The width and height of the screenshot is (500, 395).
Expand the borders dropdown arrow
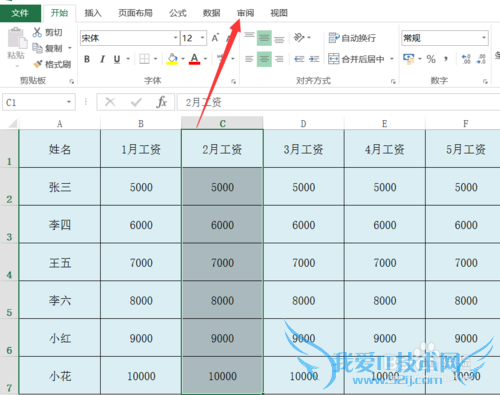pyautogui.click(x=156, y=59)
